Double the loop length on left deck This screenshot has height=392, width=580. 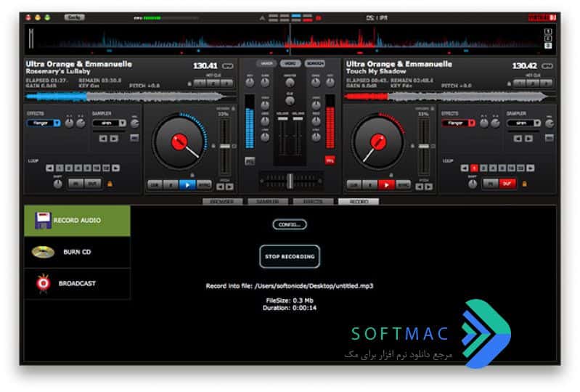[x=115, y=168]
